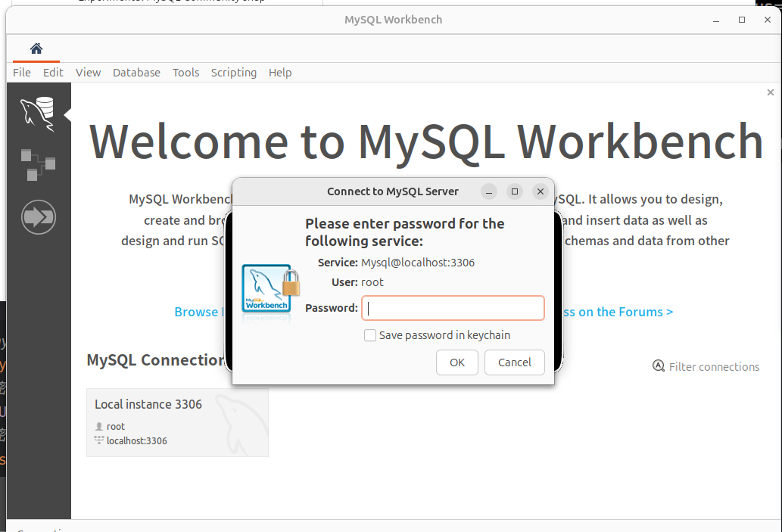Select the MySQL connections dolphin sidebar icon
Viewport: 782px width, 532px height.
(37, 114)
